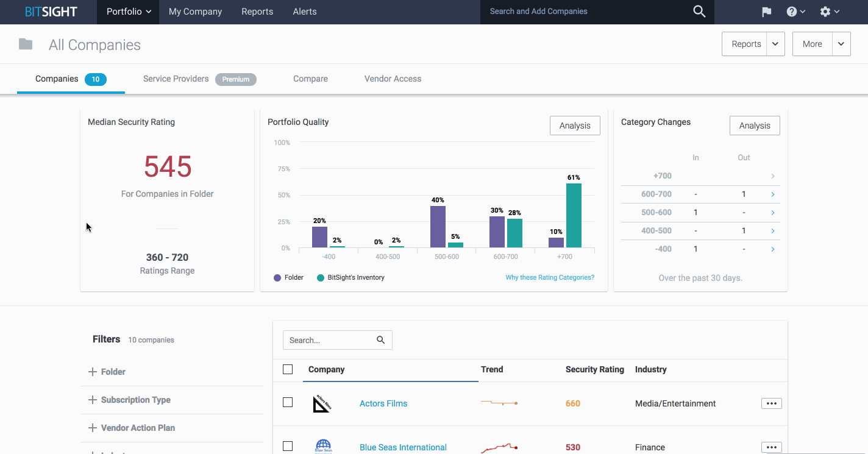The height and width of the screenshot is (454, 868).
Task: Click the teal BitSight's Inventory legend swatch
Action: point(321,277)
